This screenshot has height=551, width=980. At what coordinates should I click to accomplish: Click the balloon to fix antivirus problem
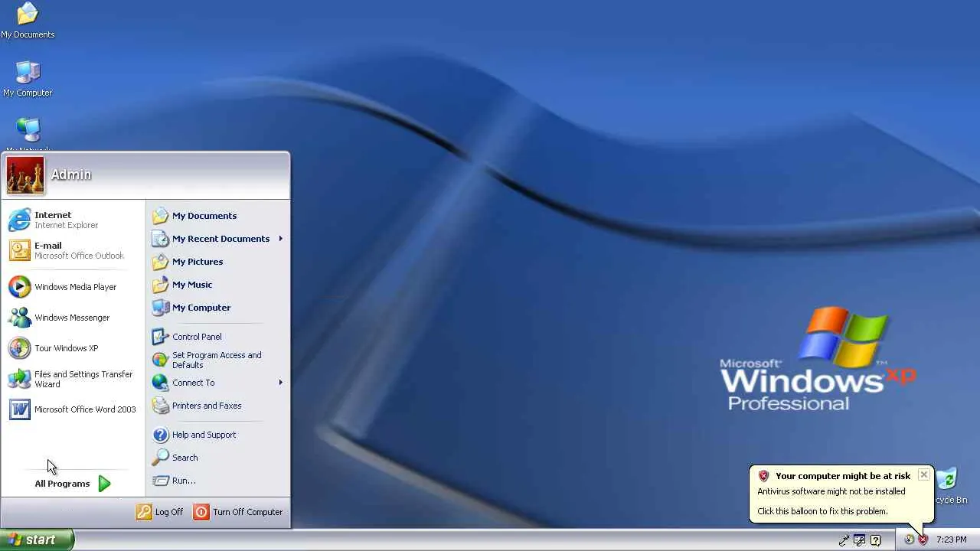click(x=841, y=494)
